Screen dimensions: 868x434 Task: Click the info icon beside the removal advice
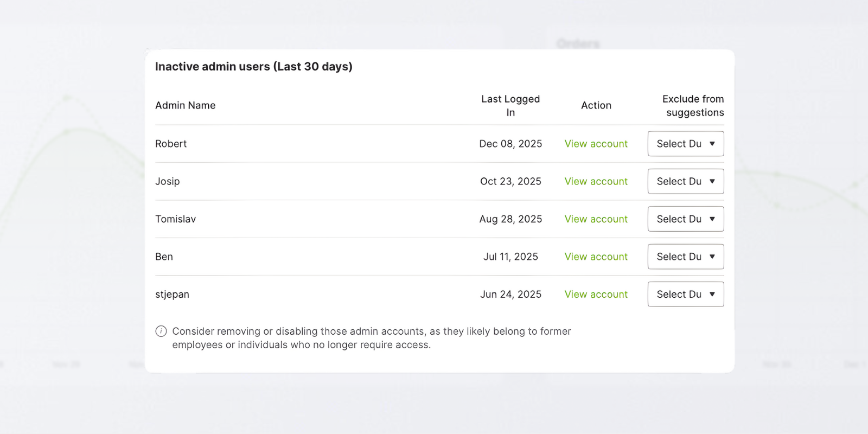pos(161,331)
